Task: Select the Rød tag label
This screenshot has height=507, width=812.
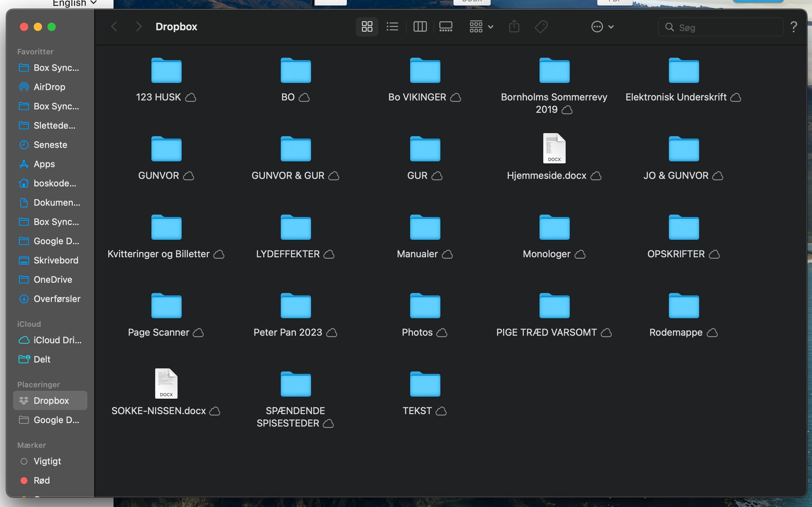Action: 42,480
